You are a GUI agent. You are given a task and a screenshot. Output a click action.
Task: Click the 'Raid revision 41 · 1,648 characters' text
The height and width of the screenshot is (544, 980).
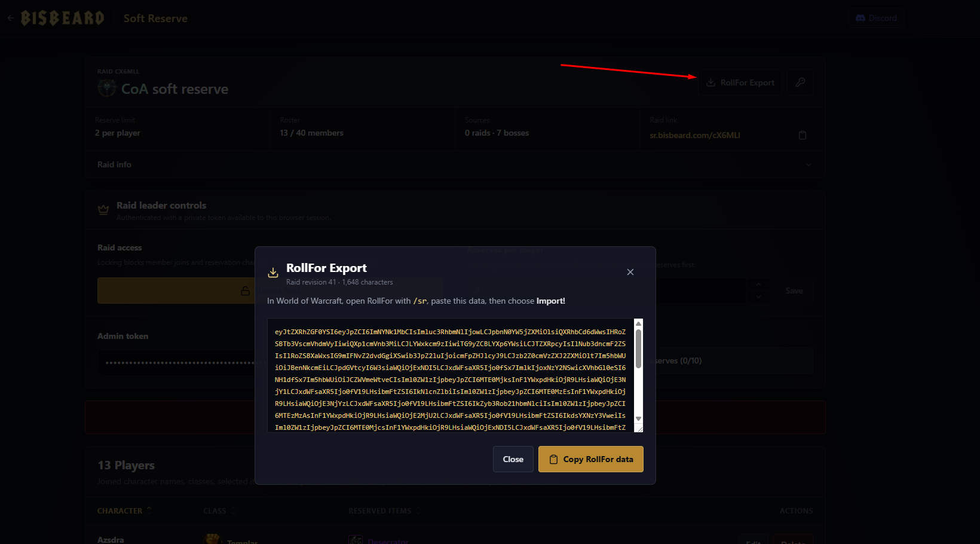tap(339, 282)
